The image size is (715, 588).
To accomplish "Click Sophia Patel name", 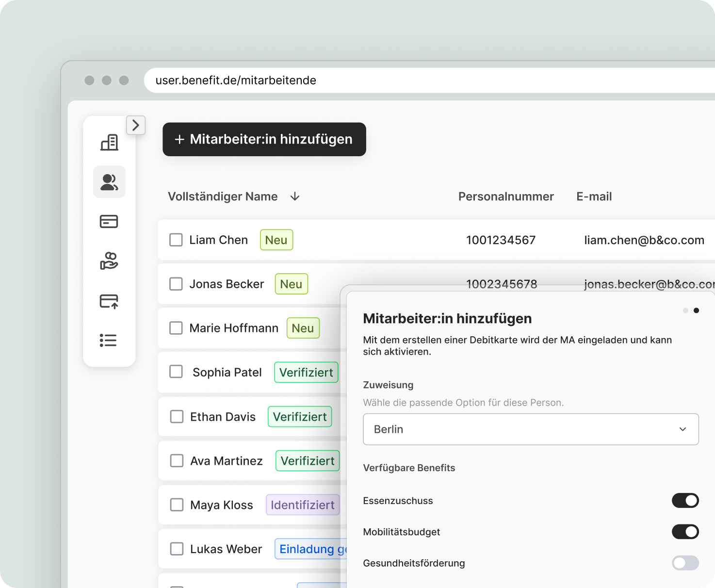I will pos(227,372).
